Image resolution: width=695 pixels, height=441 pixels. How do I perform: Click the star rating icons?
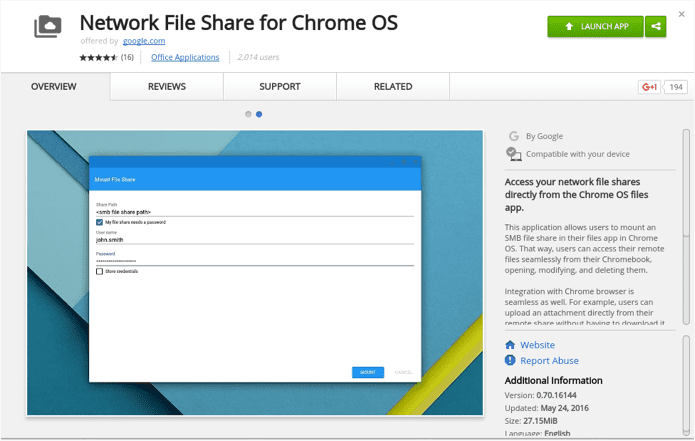click(x=98, y=57)
